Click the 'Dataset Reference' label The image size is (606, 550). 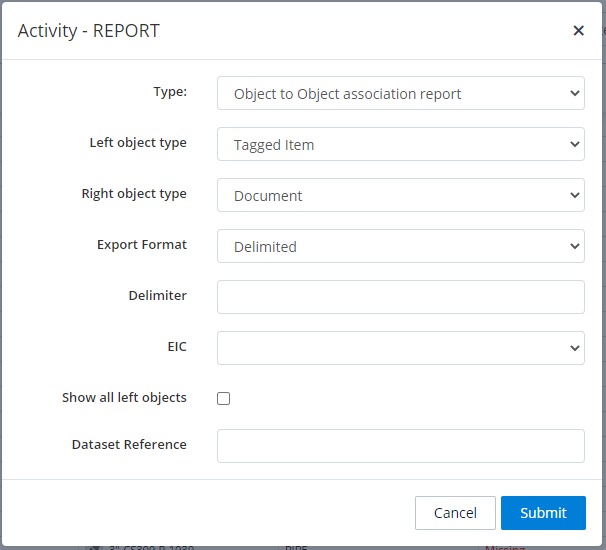point(129,444)
